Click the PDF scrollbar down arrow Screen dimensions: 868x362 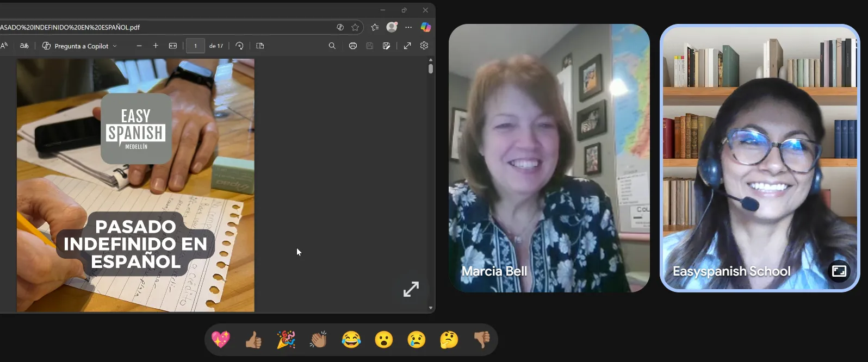pos(431,308)
